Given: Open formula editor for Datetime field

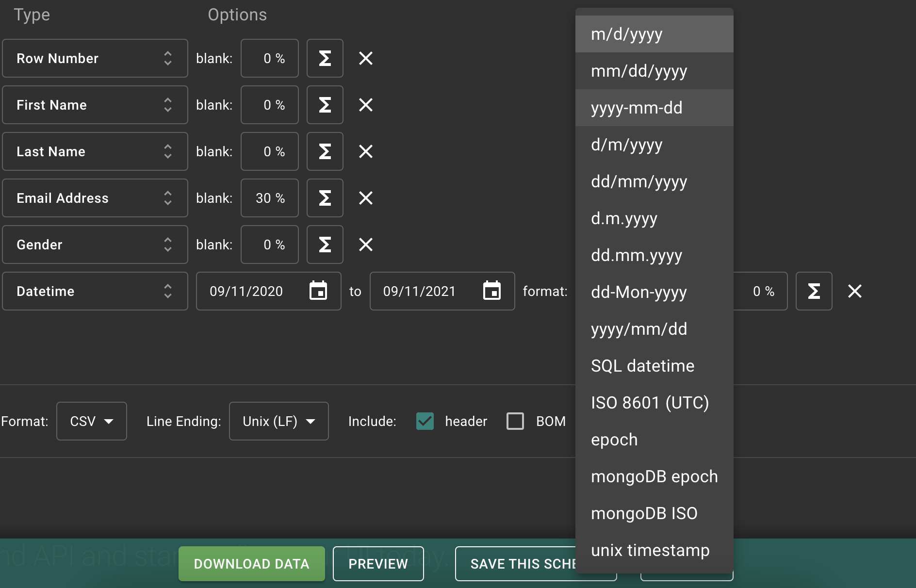Looking at the screenshot, I should [814, 291].
